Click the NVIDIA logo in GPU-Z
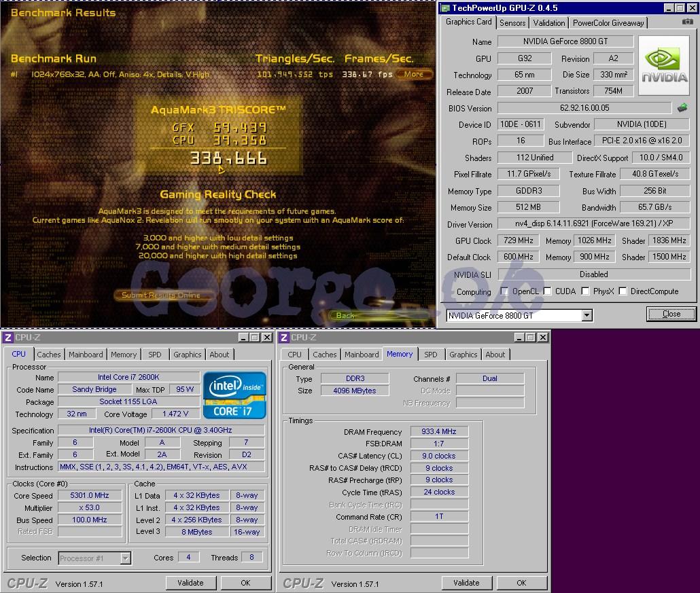Image resolution: width=700 pixels, height=593 pixels. [664, 66]
